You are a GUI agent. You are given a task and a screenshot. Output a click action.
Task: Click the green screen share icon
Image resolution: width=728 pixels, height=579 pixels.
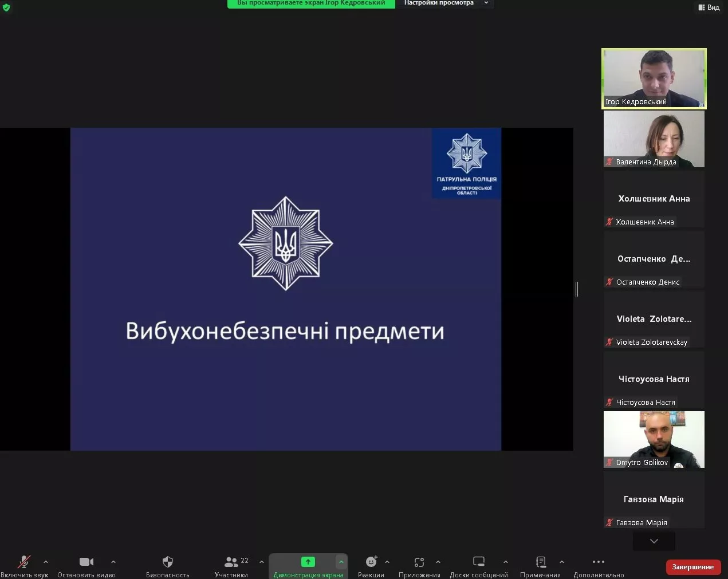(308, 562)
